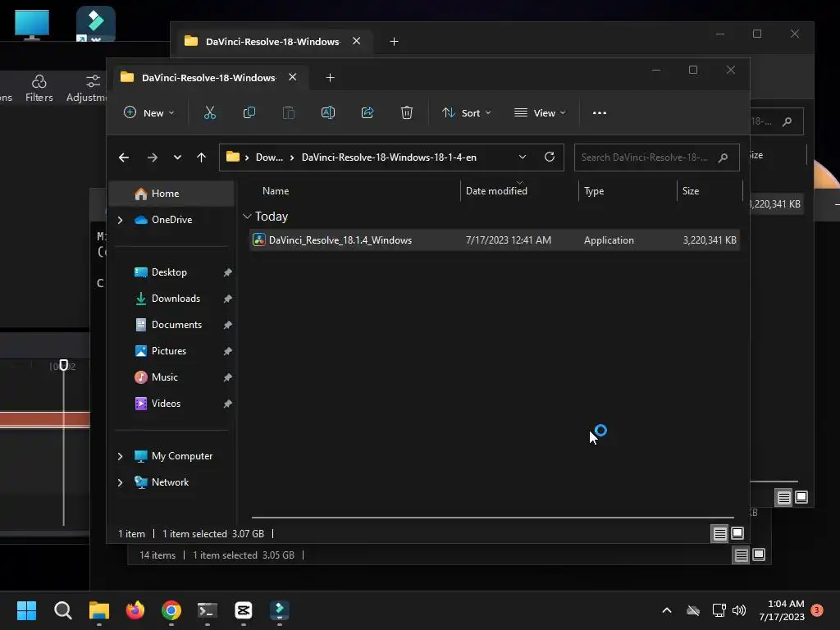840x630 pixels.
Task: Click the Delete trash can icon
Action: (x=407, y=112)
